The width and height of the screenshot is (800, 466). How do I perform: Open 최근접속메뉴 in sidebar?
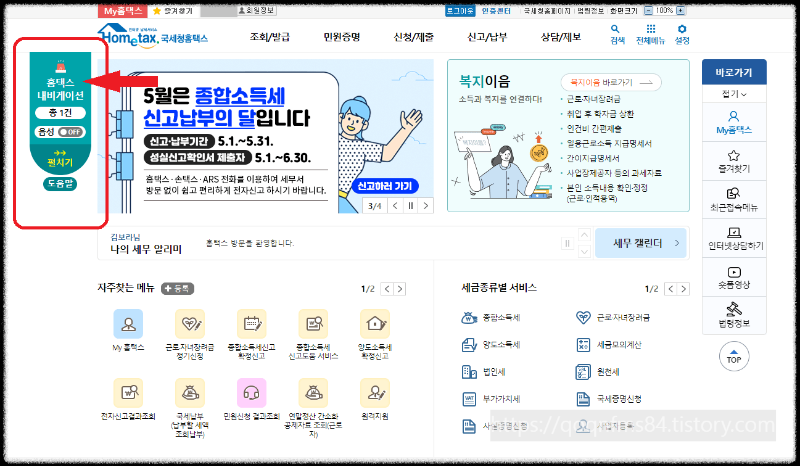tap(734, 200)
